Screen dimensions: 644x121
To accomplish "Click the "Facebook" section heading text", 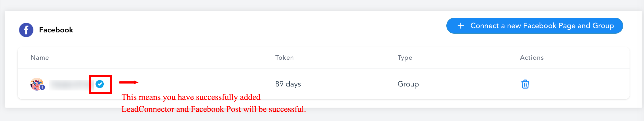I will (56, 30).
